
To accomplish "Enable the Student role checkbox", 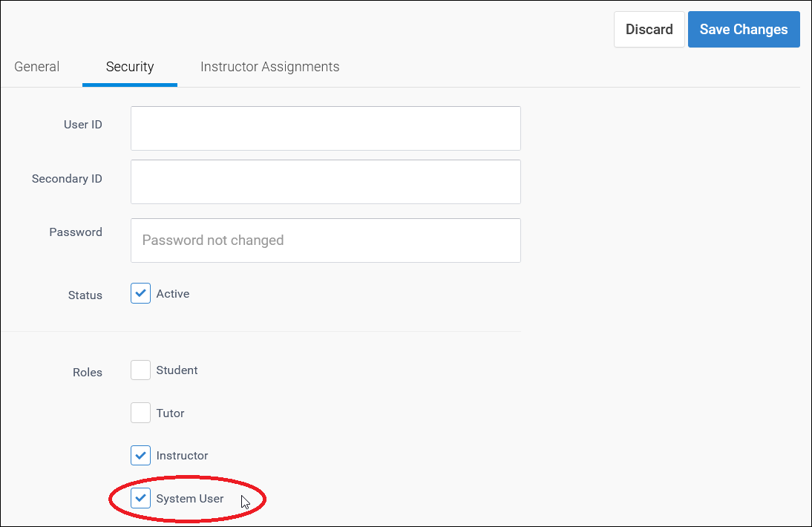I will pos(141,370).
